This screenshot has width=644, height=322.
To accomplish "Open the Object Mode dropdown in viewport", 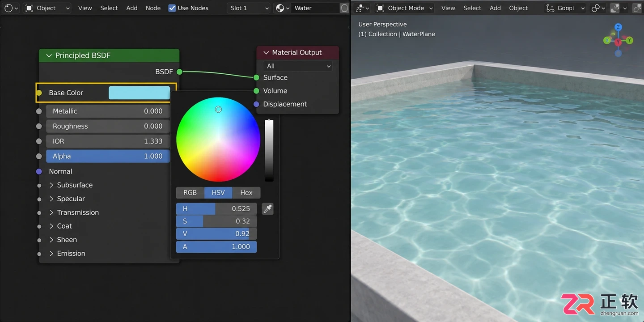I will tap(405, 8).
